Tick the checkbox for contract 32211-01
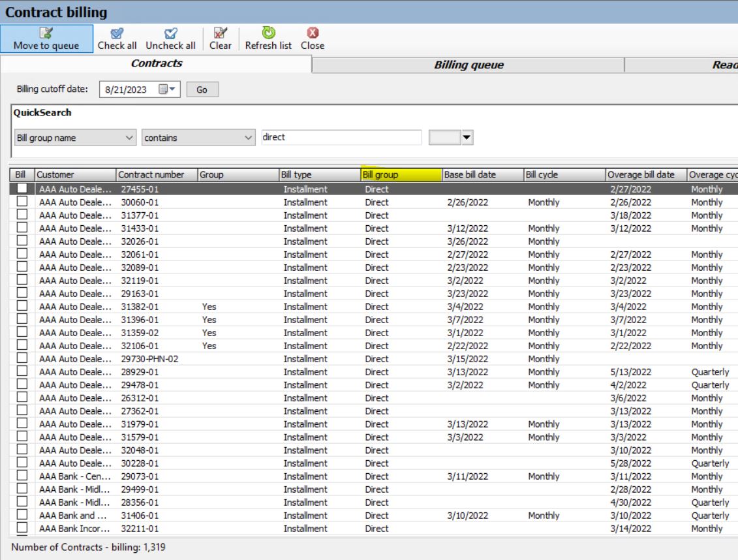This screenshot has width=738, height=560. tap(22, 527)
